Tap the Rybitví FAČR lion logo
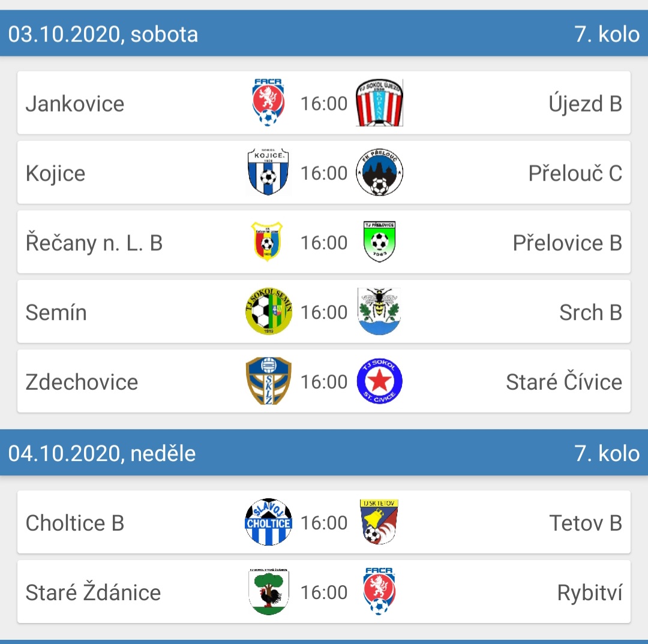Viewport: 648px width, 644px height. pos(379,592)
